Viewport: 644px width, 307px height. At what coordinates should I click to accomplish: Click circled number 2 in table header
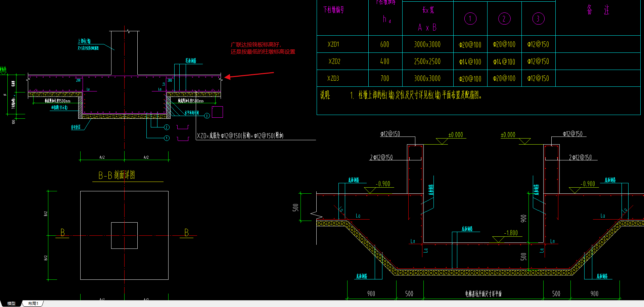(504, 18)
